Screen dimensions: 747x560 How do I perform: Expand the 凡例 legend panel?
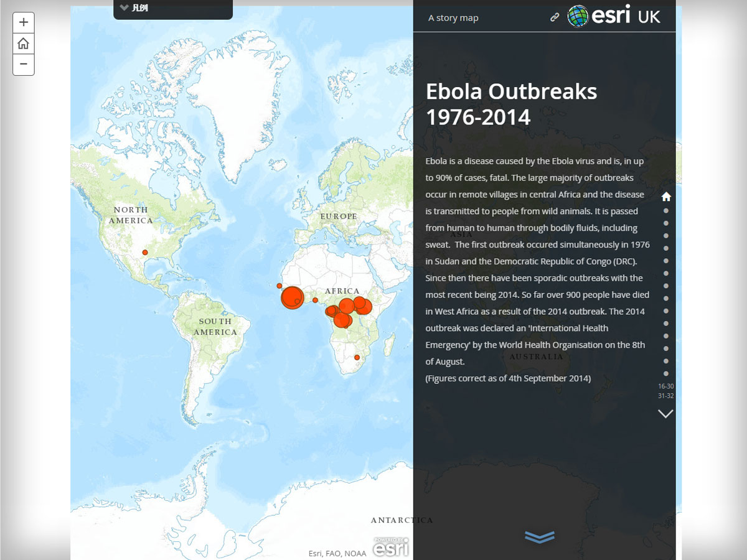(135, 8)
